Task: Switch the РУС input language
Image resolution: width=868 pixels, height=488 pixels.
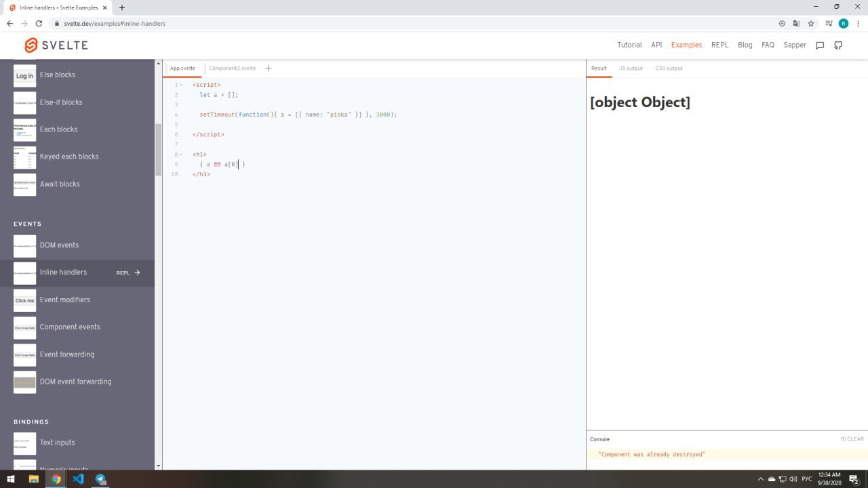Action: coord(807,479)
